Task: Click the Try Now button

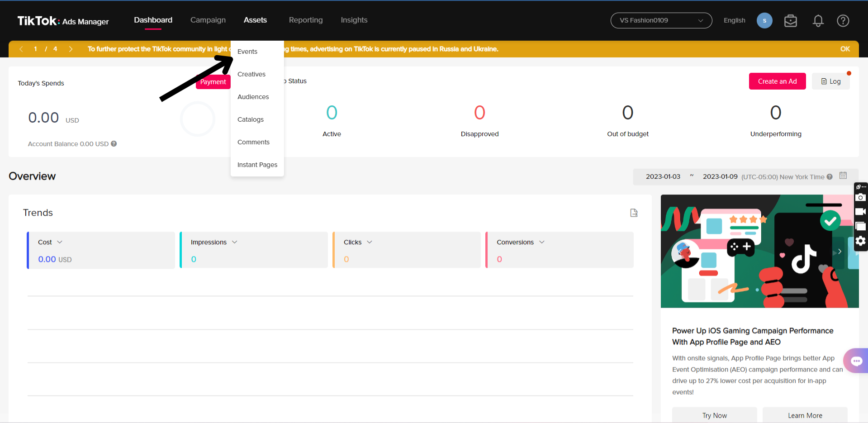Action: (x=714, y=415)
